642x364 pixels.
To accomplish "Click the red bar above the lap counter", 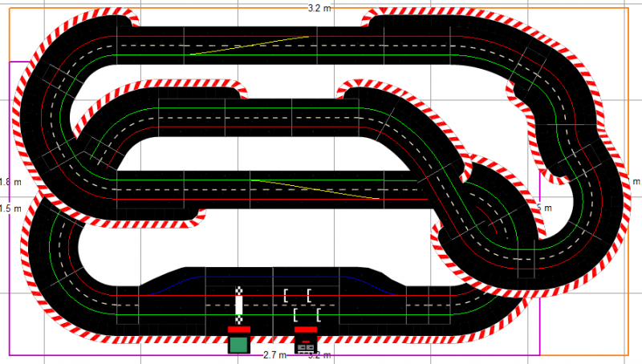I will [x=305, y=330].
